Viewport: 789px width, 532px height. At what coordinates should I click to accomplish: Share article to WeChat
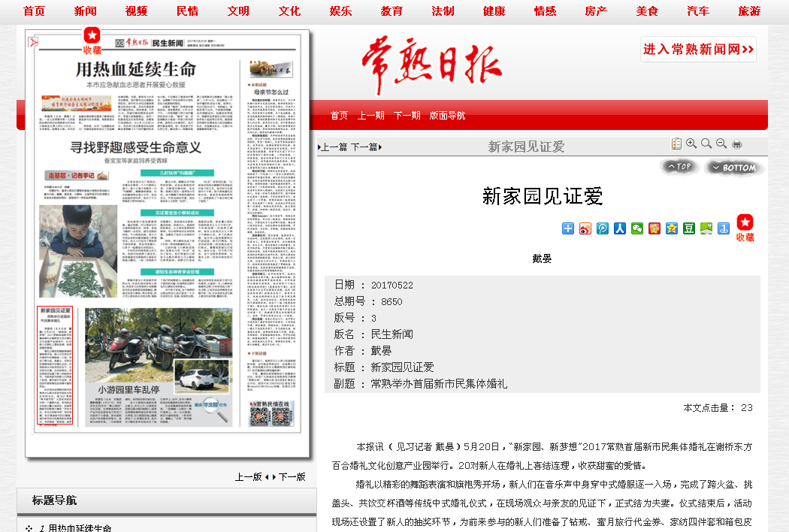point(637,228)
